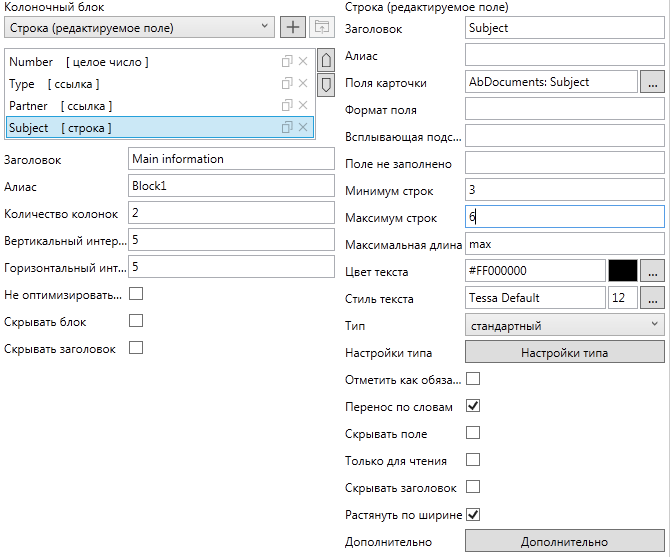Toggle the Только для чтения checkbox

473,460
